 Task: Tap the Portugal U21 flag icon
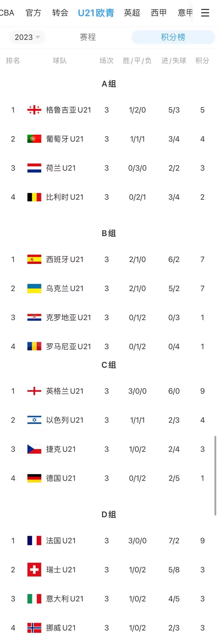[34, 139]
